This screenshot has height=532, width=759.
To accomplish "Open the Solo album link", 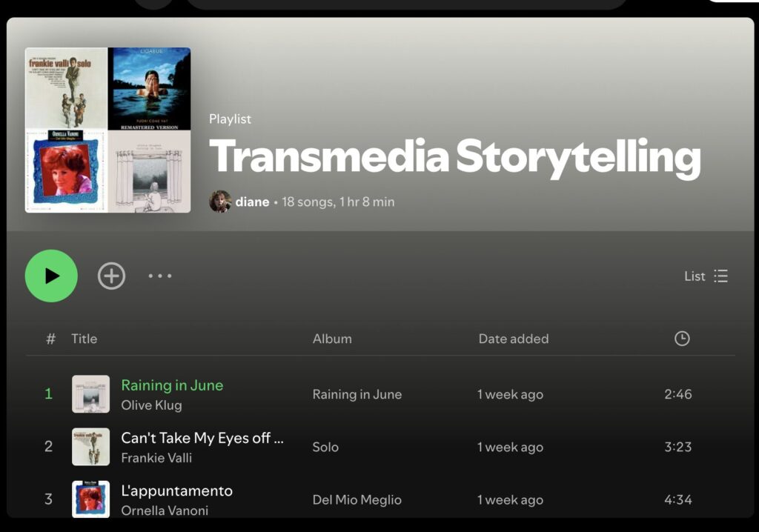I will 325,447.
